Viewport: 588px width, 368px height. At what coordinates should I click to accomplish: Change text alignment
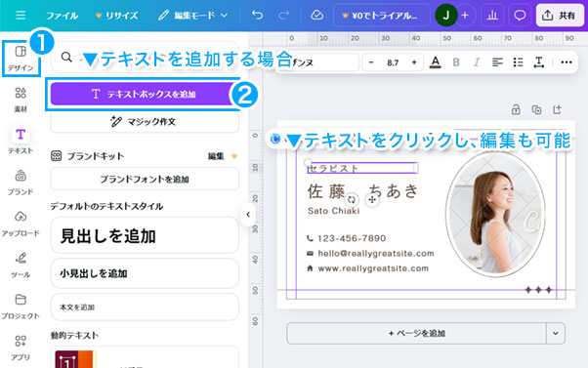click(x=497, y=62)
